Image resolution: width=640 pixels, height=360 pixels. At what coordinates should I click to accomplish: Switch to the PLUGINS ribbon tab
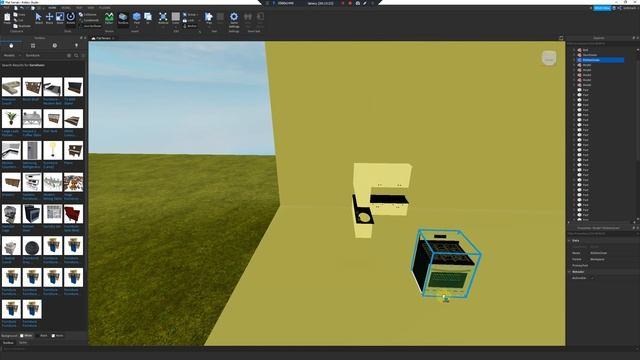(104, 8)
